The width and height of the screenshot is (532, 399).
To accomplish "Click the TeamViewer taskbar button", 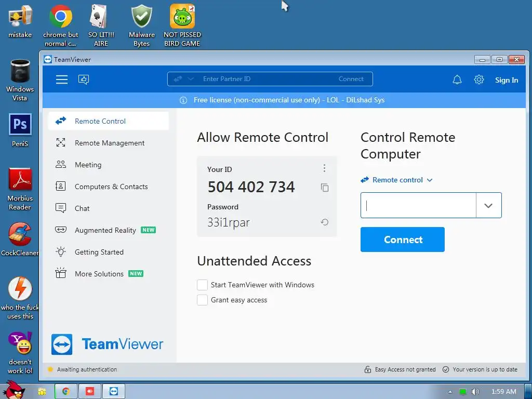I will point(114,392).
